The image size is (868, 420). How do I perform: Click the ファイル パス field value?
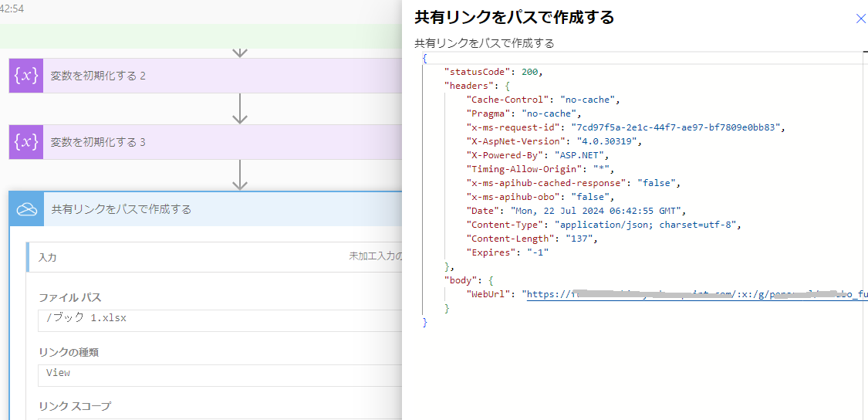tap(220, 321)
